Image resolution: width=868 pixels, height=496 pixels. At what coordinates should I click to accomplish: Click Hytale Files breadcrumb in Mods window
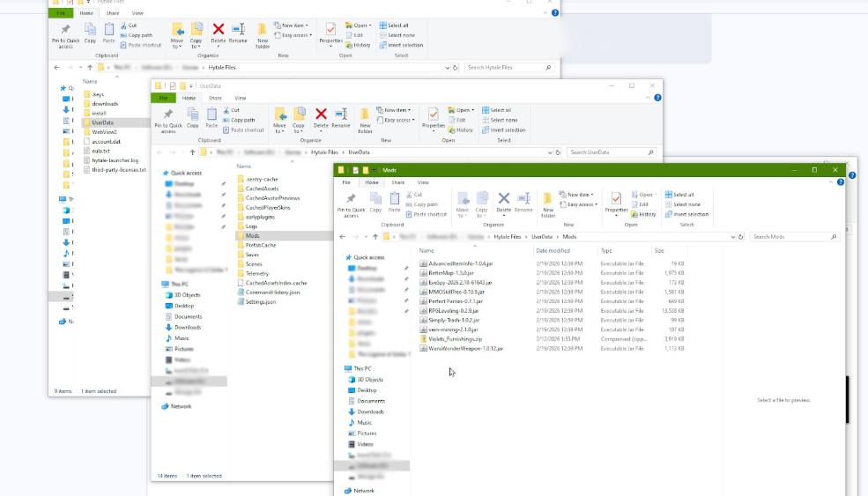point(508,237)
